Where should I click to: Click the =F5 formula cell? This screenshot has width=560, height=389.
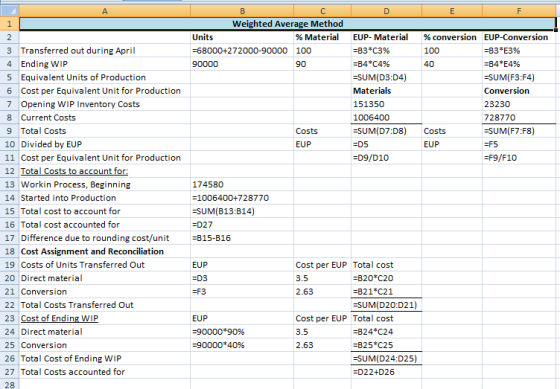[519, 144]
